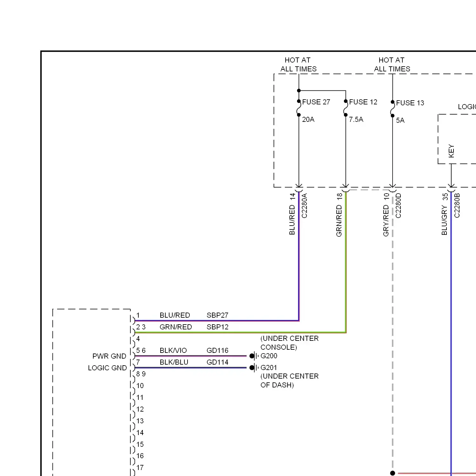Viewport: 476px width, 476px height.
Task: Click module connector pin 1 number
Action: tap(138, 315)
